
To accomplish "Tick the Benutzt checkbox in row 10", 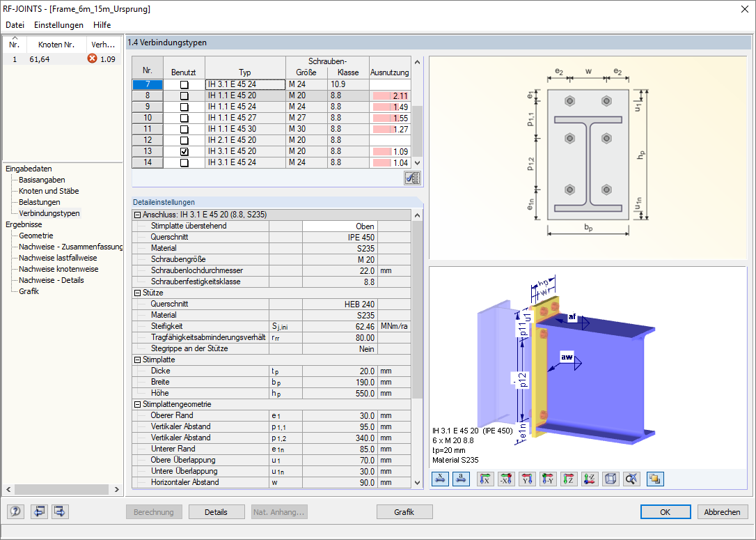I will click(184, 118).
